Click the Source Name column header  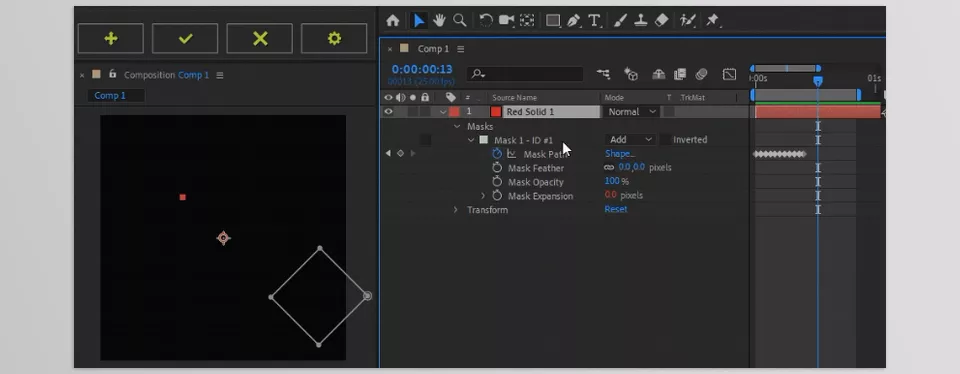[514, 98]
